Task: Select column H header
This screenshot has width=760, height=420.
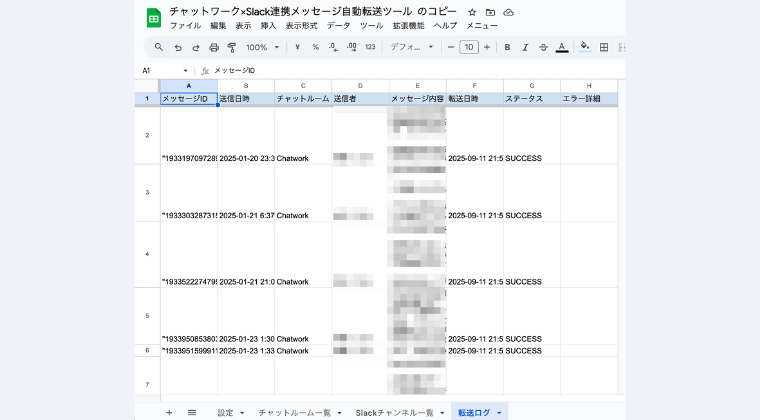Action: (589, 86)
